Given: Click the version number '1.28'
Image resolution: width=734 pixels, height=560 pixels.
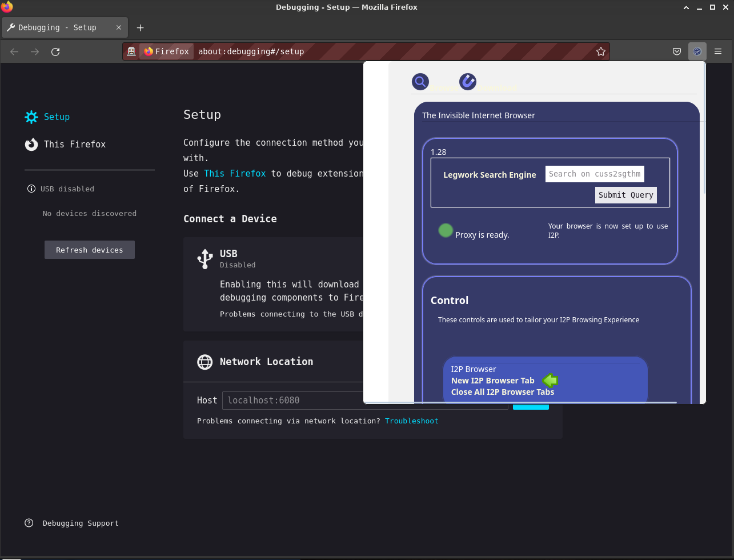Looking at the screenshot, I should point(438,152).
